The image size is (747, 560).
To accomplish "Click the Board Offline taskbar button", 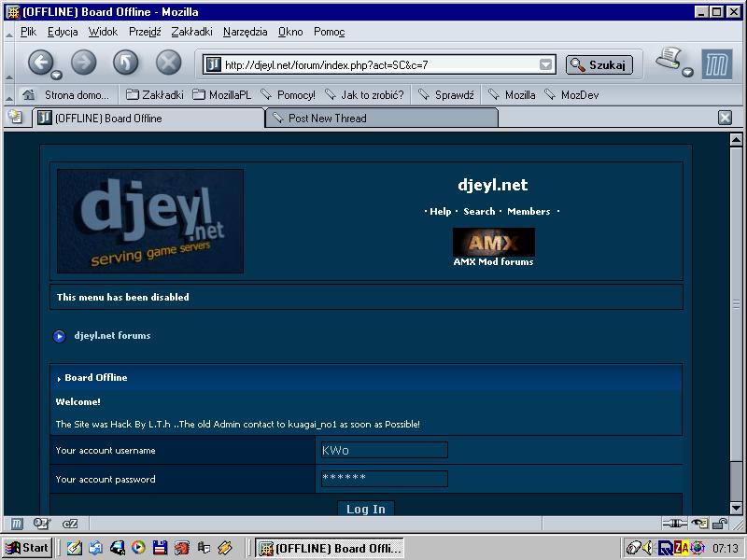I will (x=330, y=548).
